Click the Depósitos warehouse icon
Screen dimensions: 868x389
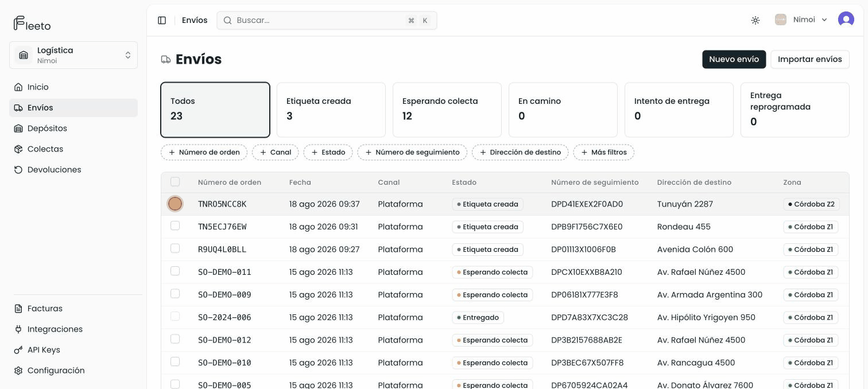click(x=18, y=129)
